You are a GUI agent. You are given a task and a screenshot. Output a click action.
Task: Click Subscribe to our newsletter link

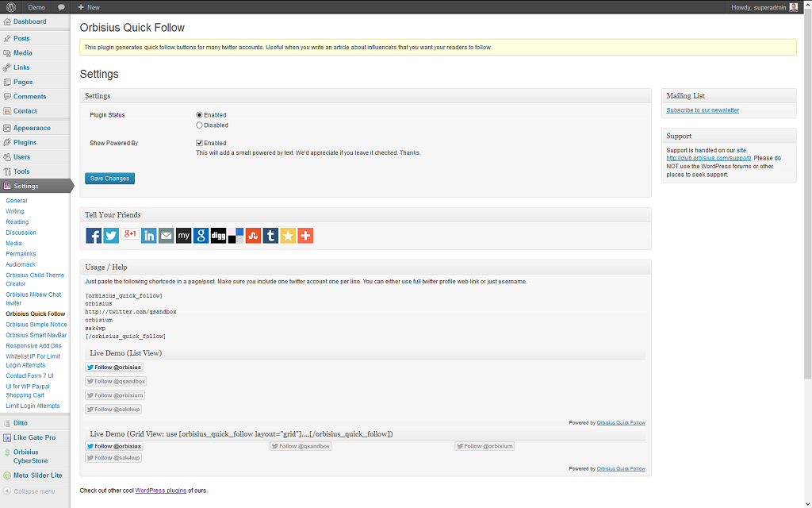pos(703,110)
